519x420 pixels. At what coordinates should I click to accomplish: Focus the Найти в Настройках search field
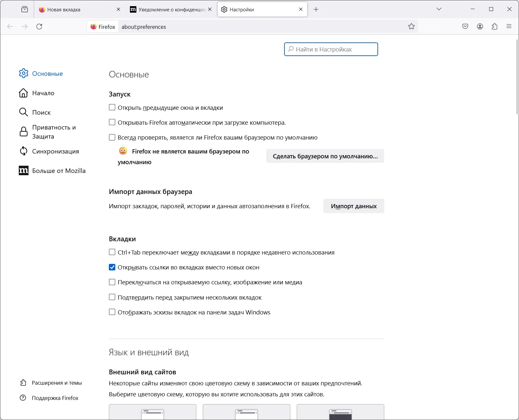[331, 49]
